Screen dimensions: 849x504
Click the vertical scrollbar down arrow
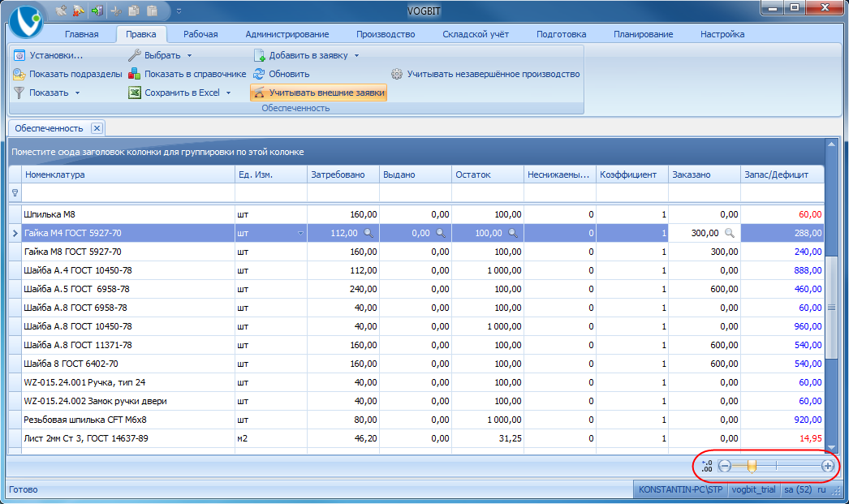(x=831, y=448)
